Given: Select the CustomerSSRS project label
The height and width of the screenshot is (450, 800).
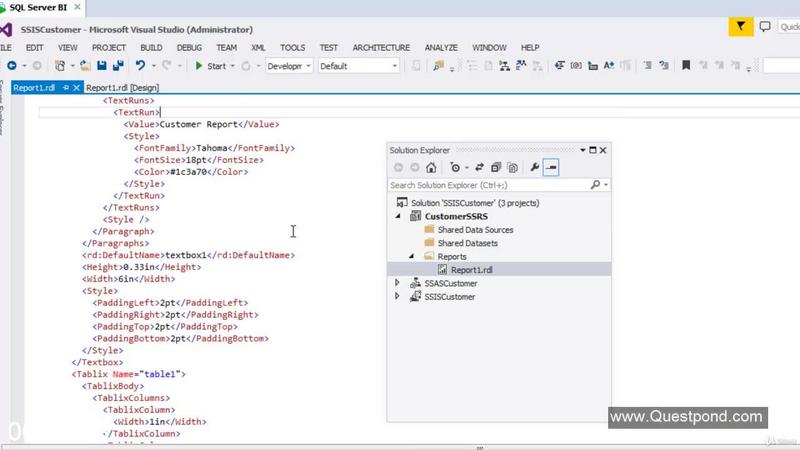Looking at the screenshot, I should (x=456, y=216).
